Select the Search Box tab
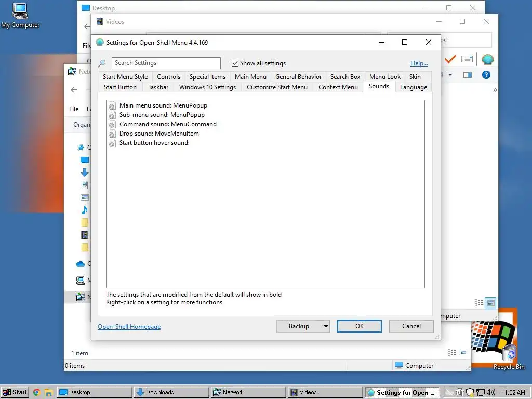The width and height of the screenshot is (532, 399). (x=345, y=77)
